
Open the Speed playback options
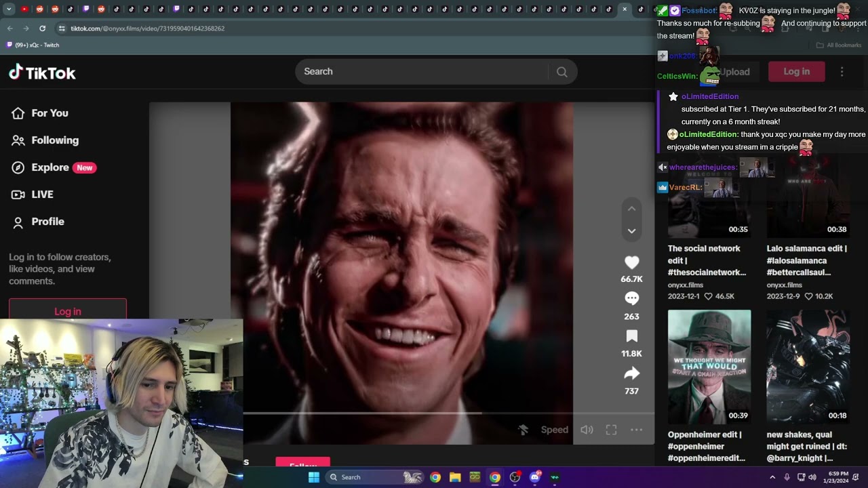point(554,430)
